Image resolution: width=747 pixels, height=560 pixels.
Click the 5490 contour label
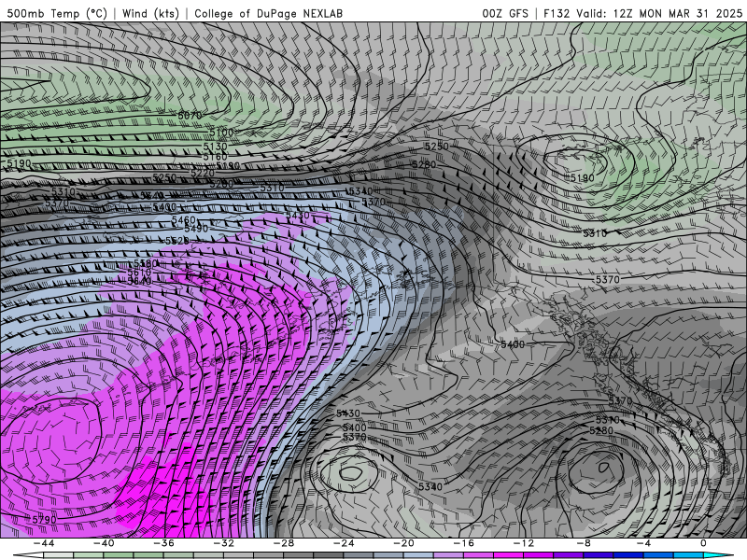pos(196,229)
